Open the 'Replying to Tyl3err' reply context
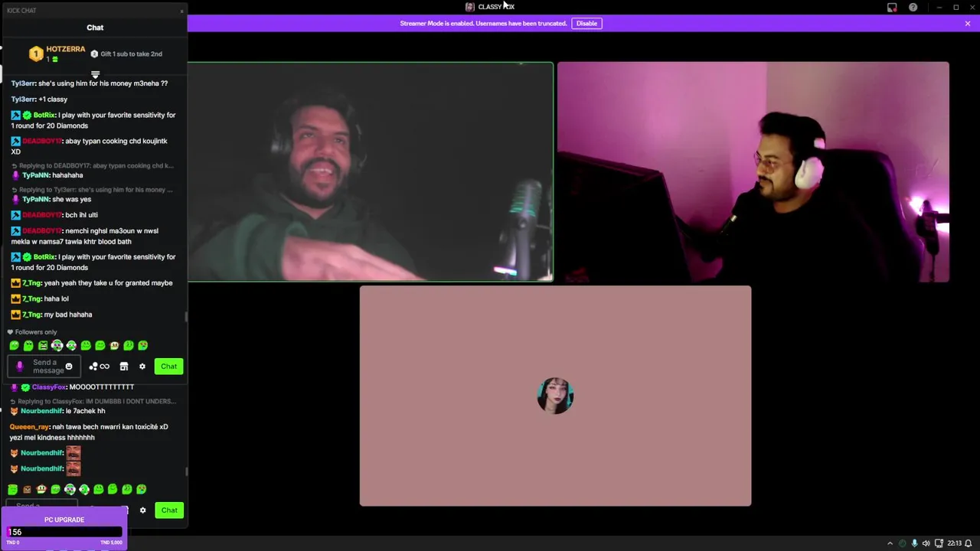This screenshot has height=551, width=980. [93, 190]
